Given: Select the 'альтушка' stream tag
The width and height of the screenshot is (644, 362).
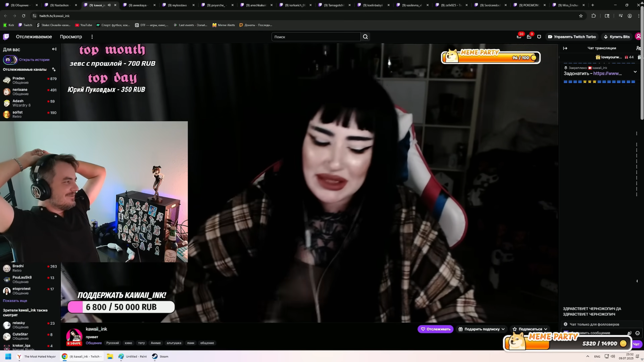Looking at the screenshot, I should pos(174,343).
